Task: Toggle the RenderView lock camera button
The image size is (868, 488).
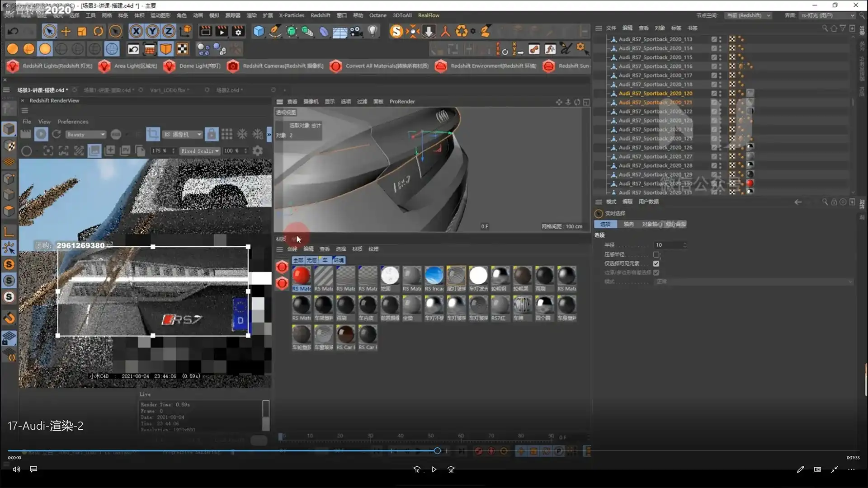Action: pos(211,134)
